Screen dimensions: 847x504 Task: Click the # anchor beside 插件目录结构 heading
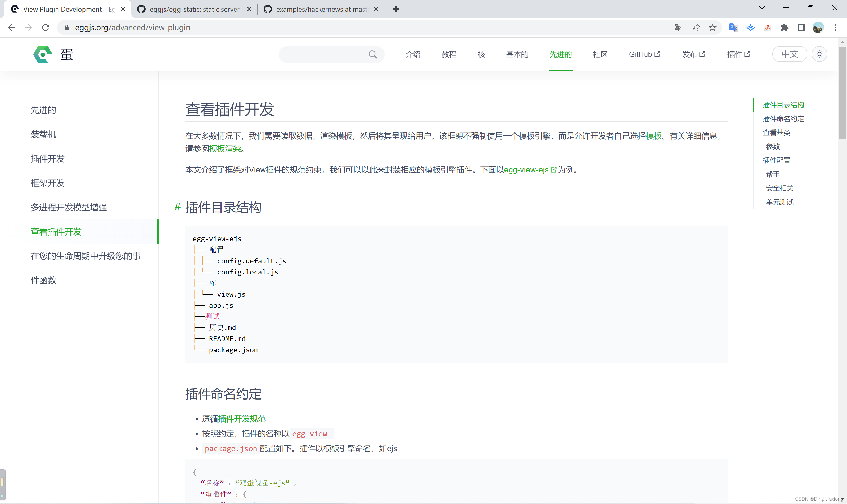click(177, 207)
